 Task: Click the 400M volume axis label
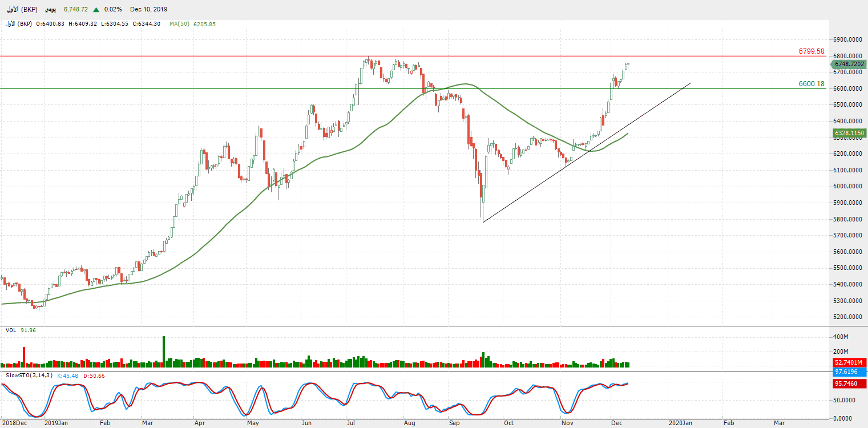click(x=842, y=337)
